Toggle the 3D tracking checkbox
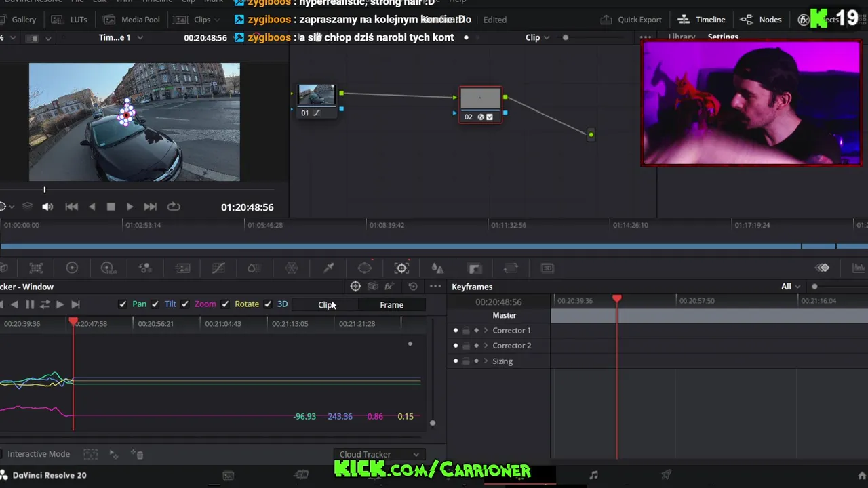 click(x=268, y=304)
